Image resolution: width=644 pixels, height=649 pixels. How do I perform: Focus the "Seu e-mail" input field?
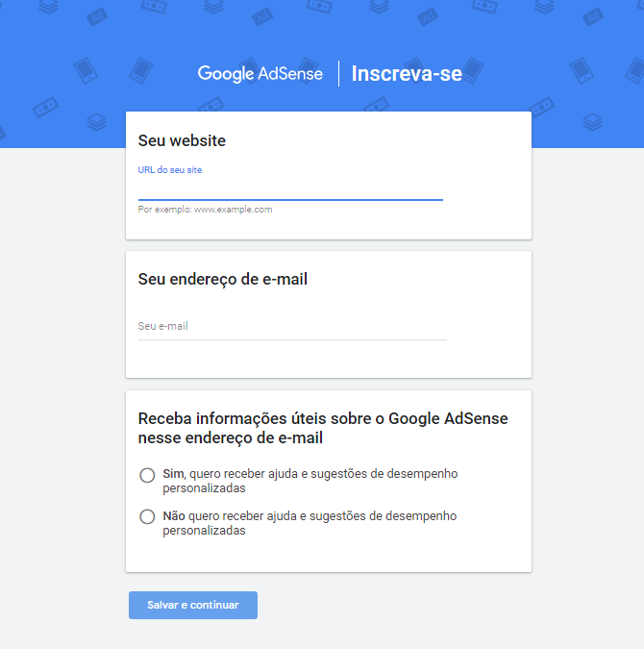pyautogui.click(x=292, y=326)
